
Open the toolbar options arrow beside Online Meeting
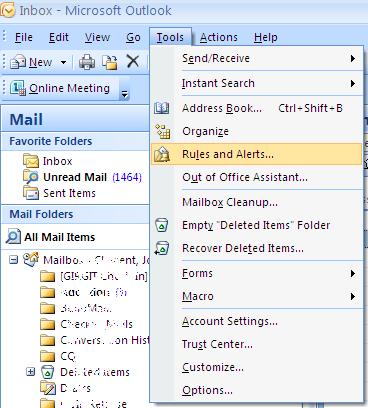click(124, 95)
